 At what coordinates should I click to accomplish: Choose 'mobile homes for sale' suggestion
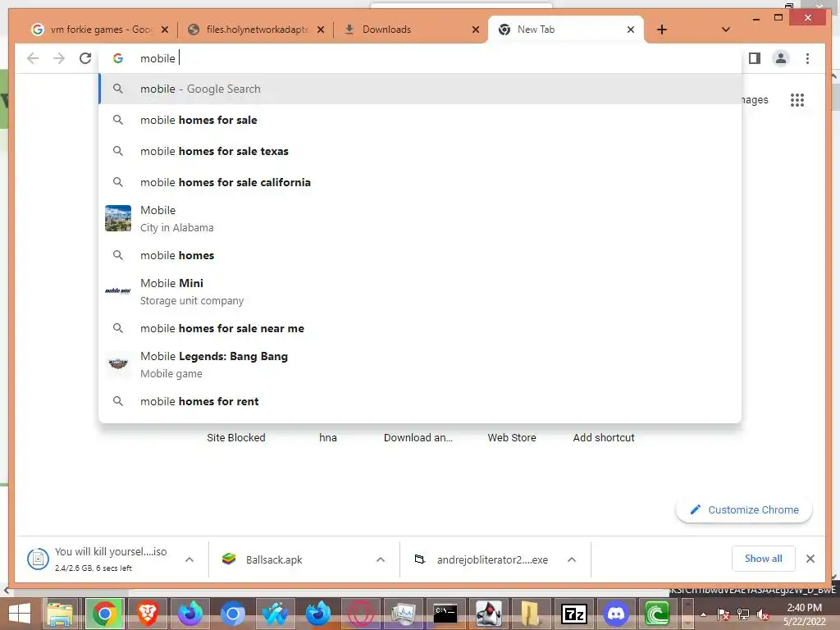(421, 120)
